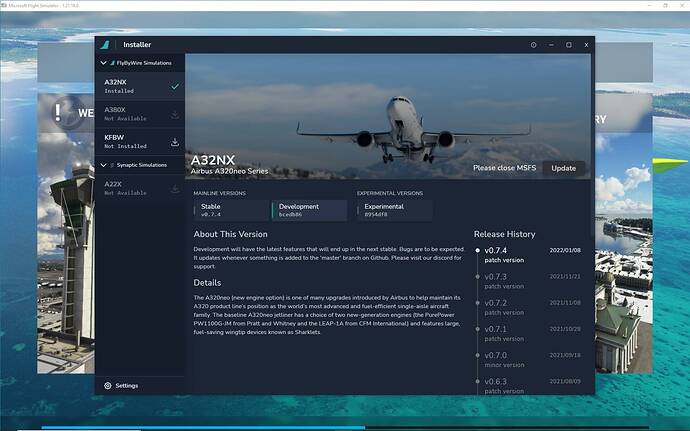This screenshot has height=431, width=690.
Task: Click the download icon beside A380X
Action: pyautogui.click(x=175, y=114)
